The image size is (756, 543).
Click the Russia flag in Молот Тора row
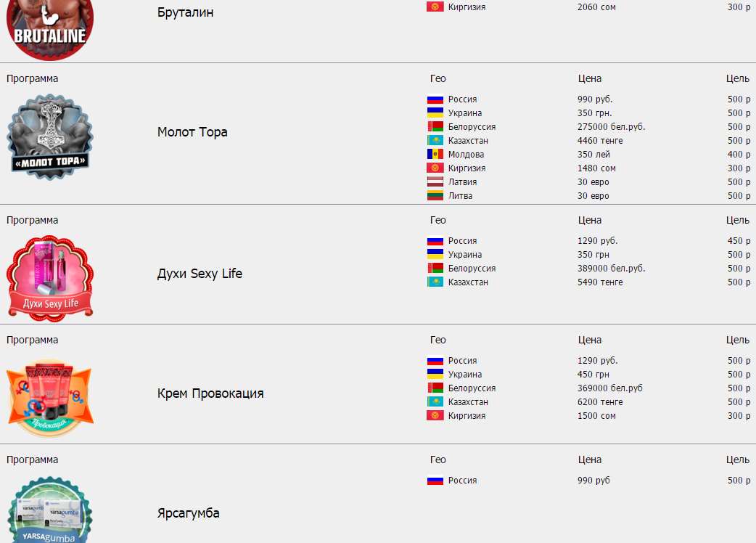pos(435,99)
